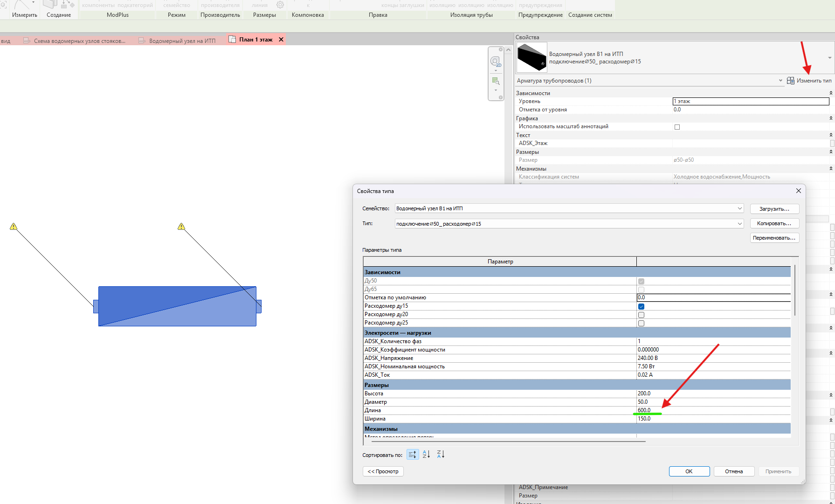Screen dimensions: 835x504
Task: Confirm type dialog with OK
Action: [x=689, y=471]
